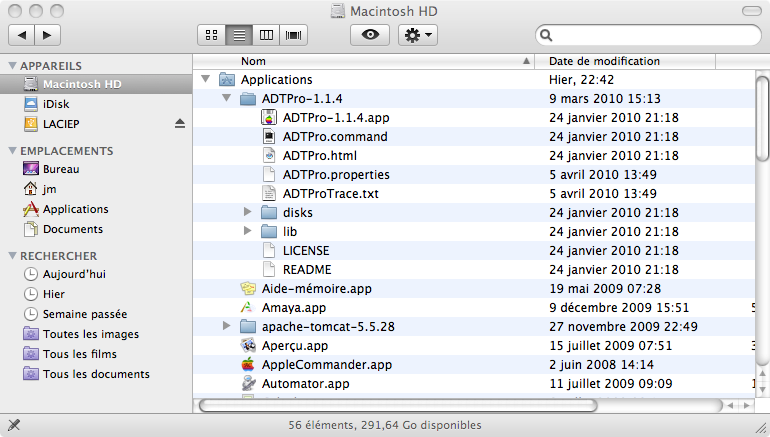Screen dimensions: 770x437
Task: Switch to Cover Flow view
Action: (x=294, y=35)
